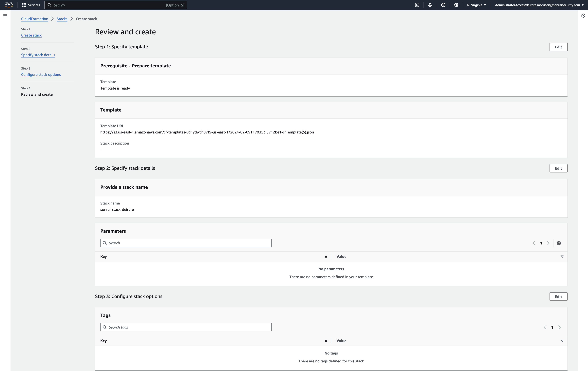Viewport: 588px width, 371px height.
Task: Sort Tags by Key column arrow
Action: [x=326, y=341]
